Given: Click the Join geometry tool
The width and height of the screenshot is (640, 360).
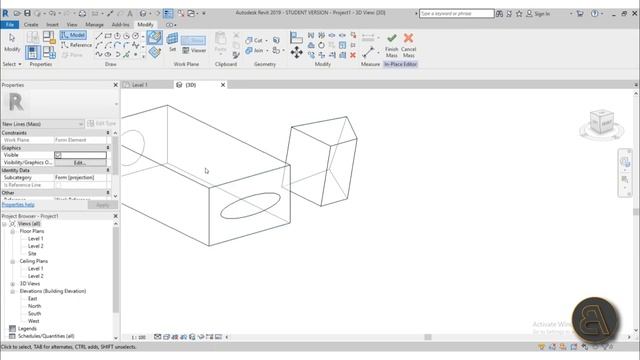Looking at the screenshot, I should pyautogui.click(x=254, y=51).
